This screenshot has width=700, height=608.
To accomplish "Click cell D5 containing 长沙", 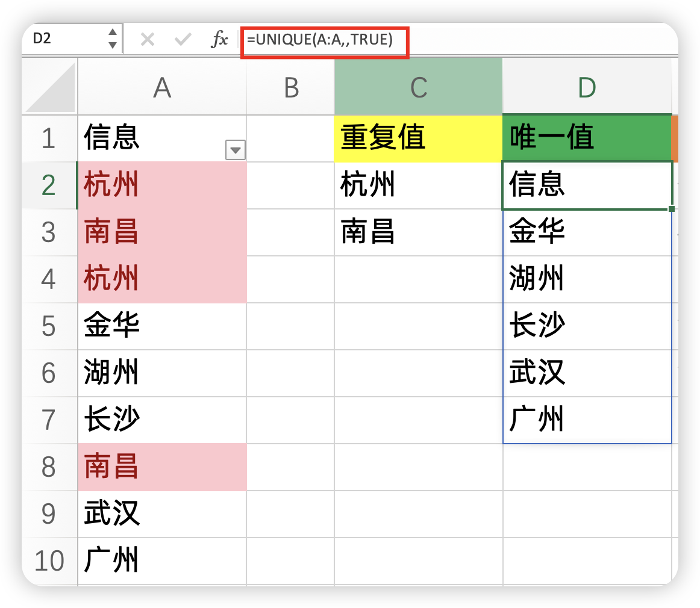I will pyautogui.click(x=587, y=326).
